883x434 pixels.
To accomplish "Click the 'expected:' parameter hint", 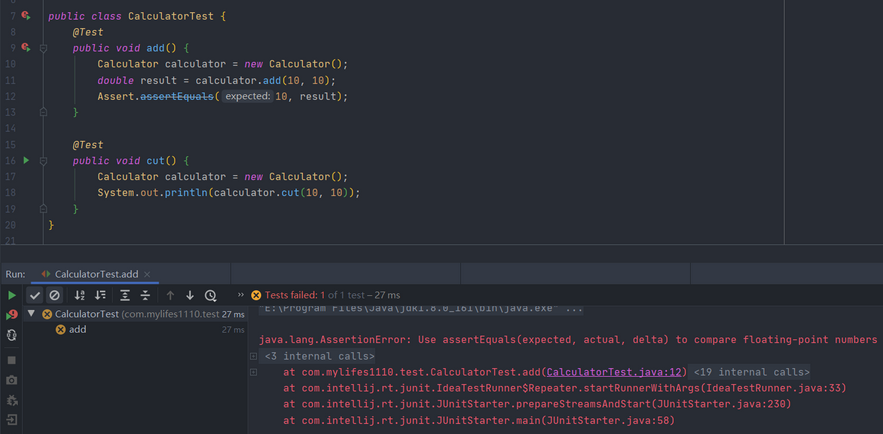I will pyautogui.click(x=248, y=96).
